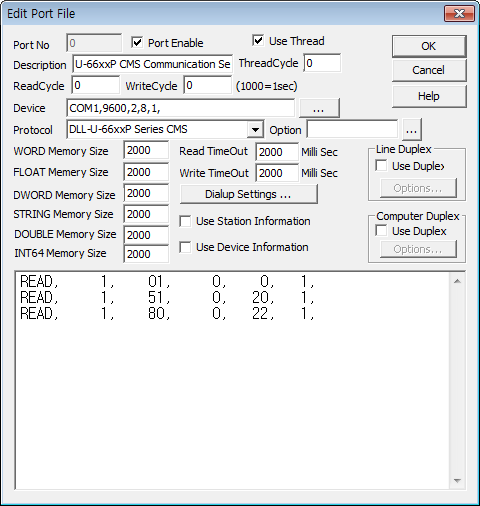Focus the Read TimeOut field

click(x=277, y=152)
